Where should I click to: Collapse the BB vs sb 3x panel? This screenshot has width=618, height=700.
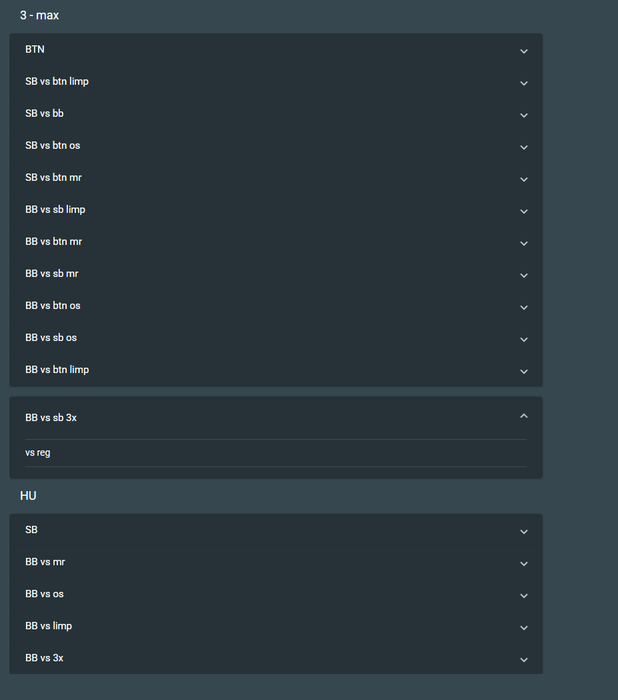coord(524,416)
